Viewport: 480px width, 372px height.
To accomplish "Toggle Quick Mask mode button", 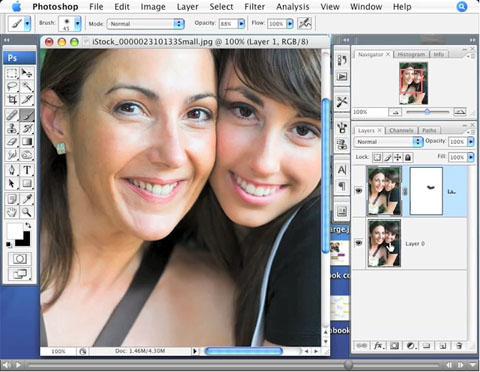I will pos(20,259).
